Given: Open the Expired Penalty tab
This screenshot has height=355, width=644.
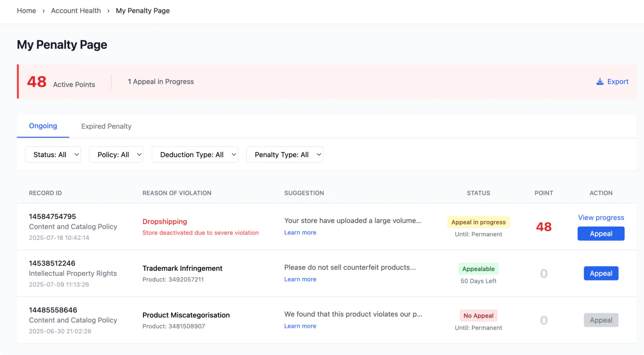Looking at the screenshot, I should click(x=106, y=126).
